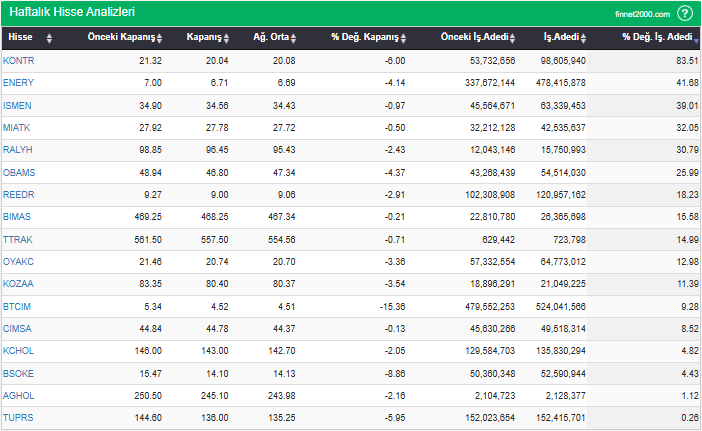Open the BIMAS stock link
Image resolution: width=702 pixels, height=431 pixels.
tap(17, 217)
